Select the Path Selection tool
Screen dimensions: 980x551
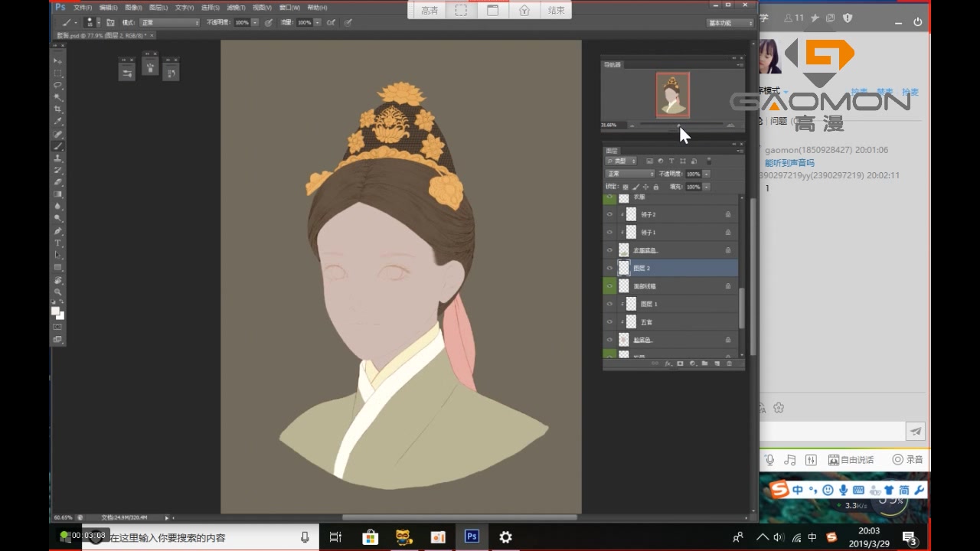click(57, 255)
